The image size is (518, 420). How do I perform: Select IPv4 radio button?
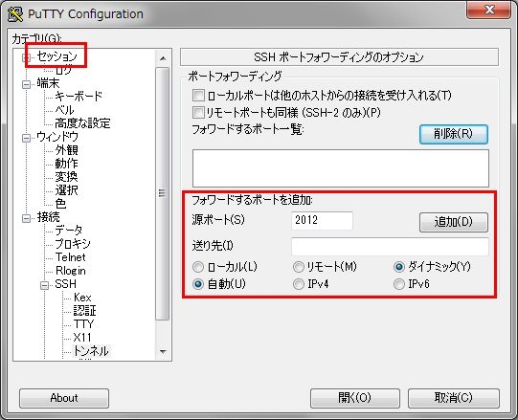[299, 284]
